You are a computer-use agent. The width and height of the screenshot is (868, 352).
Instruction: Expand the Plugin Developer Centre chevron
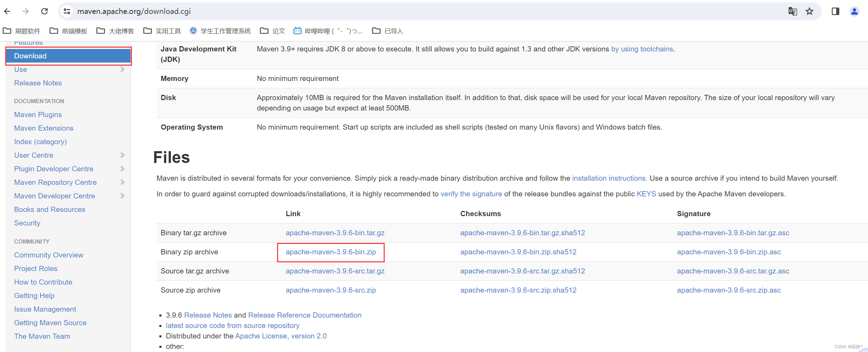[x=122, y=169]
